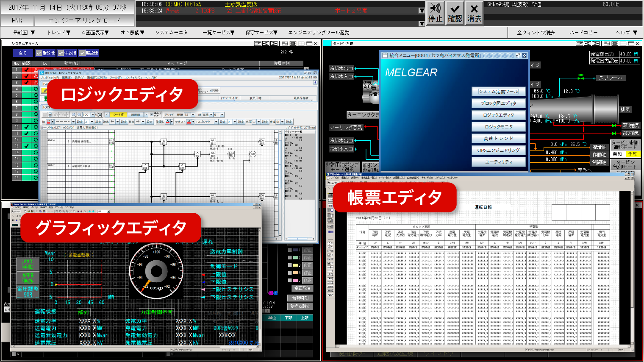Toggle the 重故障 alarm filter checkbox
644x362 pixels.
pyautogui.click(x=39, y=53)
